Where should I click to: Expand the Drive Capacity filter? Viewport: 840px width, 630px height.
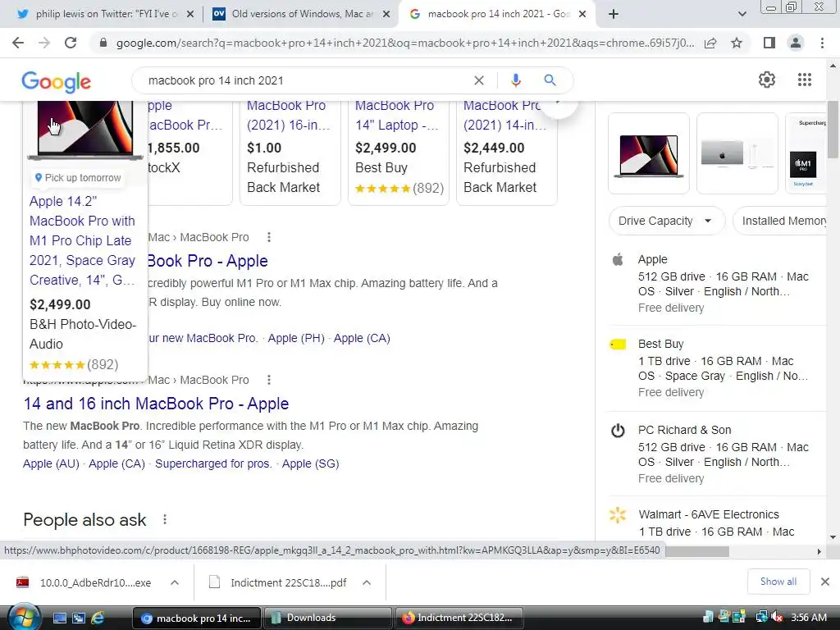click(x=666, y=221)
